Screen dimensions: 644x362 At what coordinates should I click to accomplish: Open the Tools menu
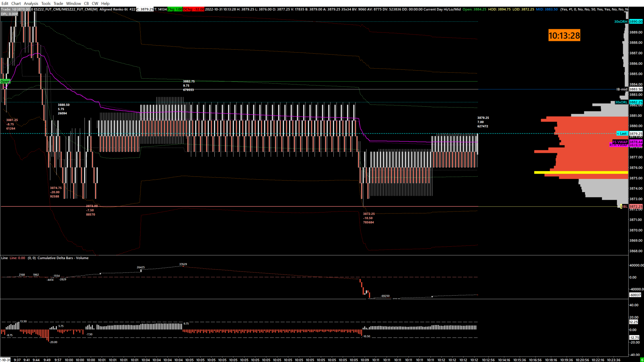pyautogui.click(x=46, y=3)
